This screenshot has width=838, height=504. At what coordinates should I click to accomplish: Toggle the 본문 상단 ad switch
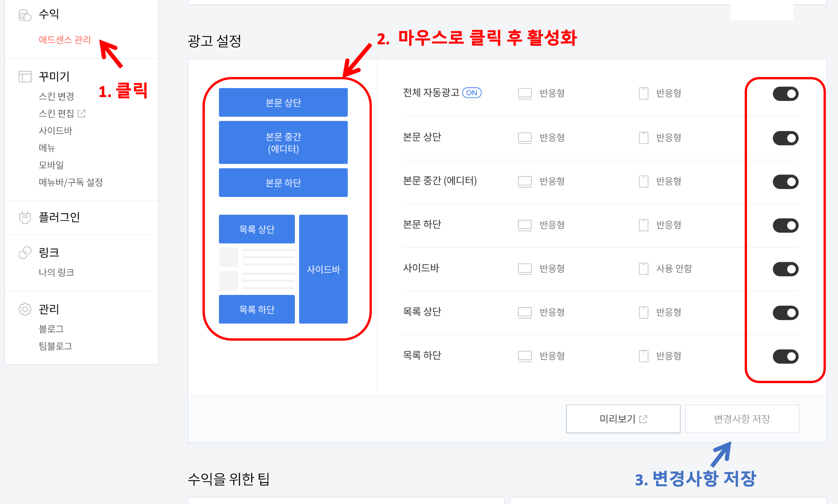(x=786, y=138)
